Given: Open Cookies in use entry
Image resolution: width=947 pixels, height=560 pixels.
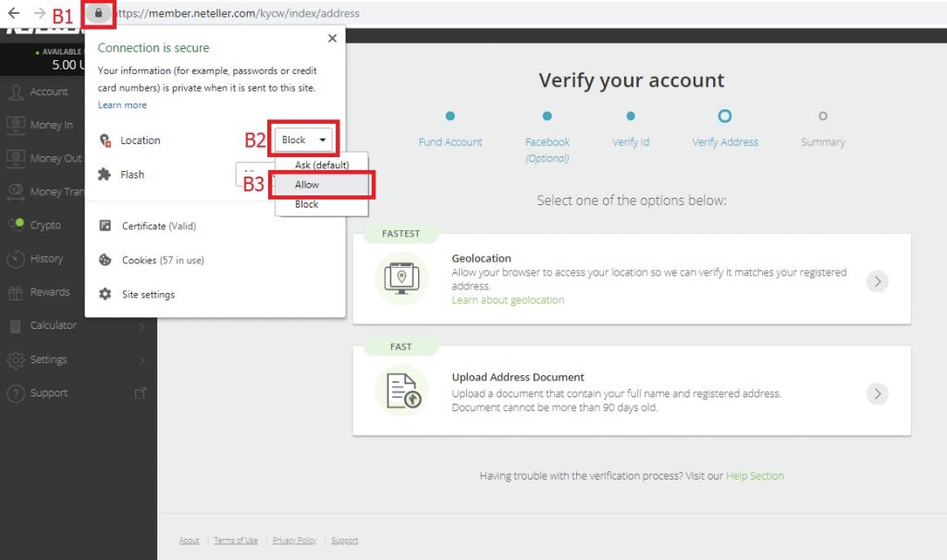Looking at the screenshot, I should point(162,261).
